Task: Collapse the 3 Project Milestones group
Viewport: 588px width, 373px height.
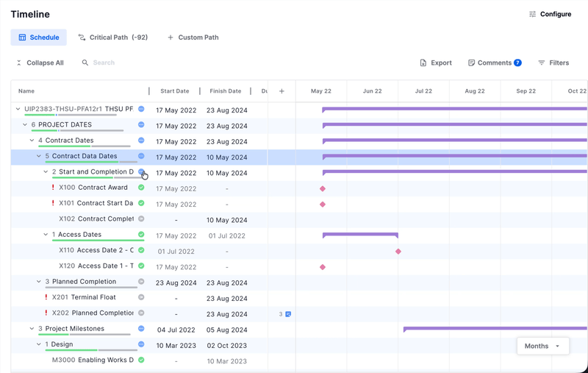Action: pyautogui.click(x=32, y=329)
